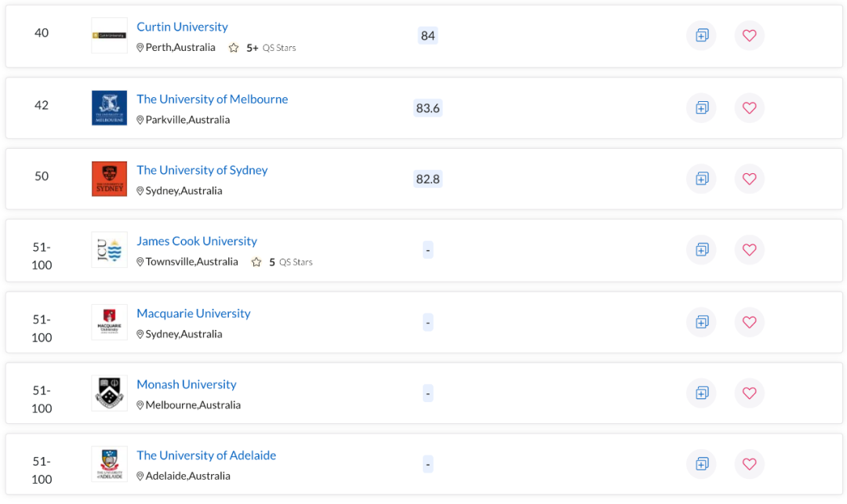Image resolution: width=847 pixels, height=504 pixels.
Task: Click heart icon for James Cook University
Action: tap(749, 249)
